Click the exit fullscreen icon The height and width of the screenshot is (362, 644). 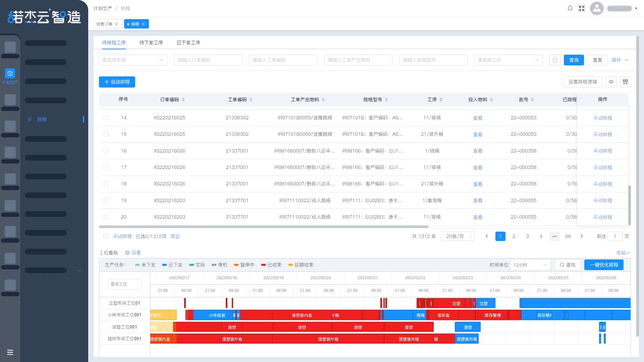[582, 8]
